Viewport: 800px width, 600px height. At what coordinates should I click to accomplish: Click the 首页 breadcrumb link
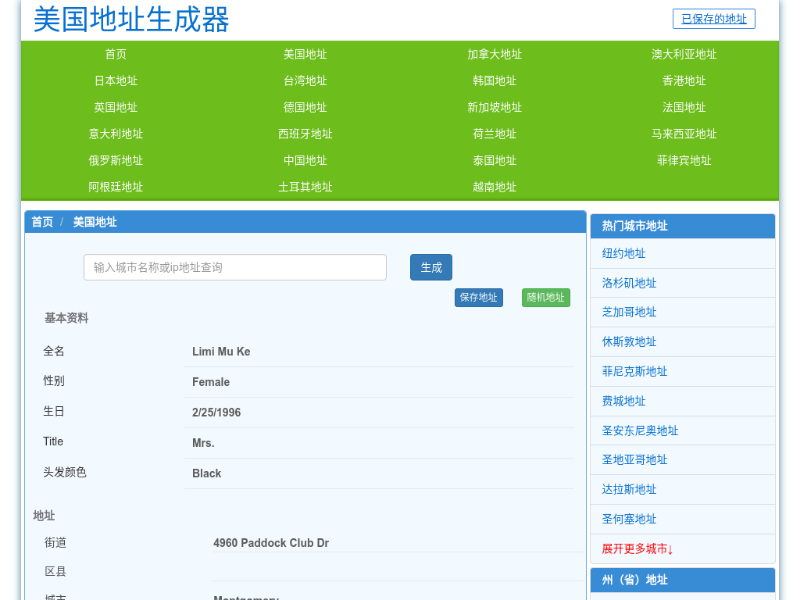tap(42, 222)
